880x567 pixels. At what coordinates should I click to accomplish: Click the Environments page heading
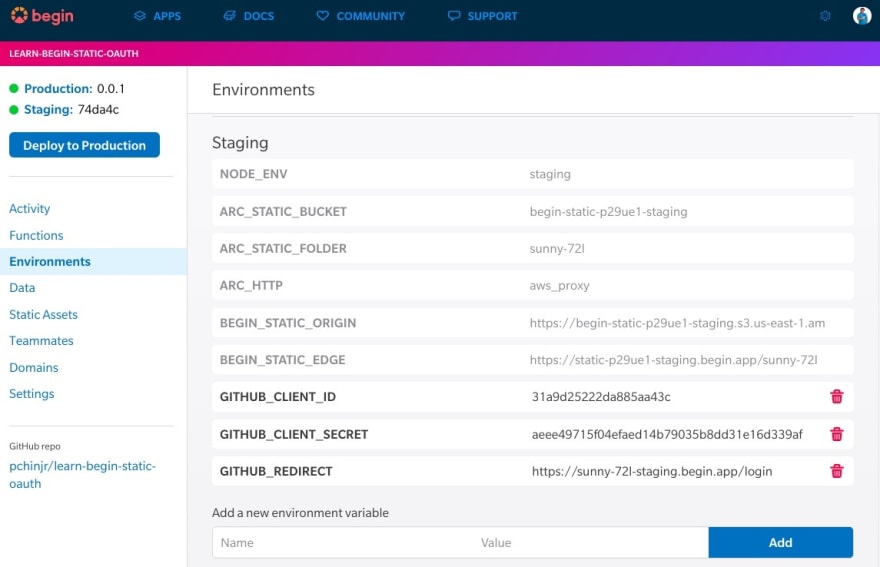coord(263,89)
